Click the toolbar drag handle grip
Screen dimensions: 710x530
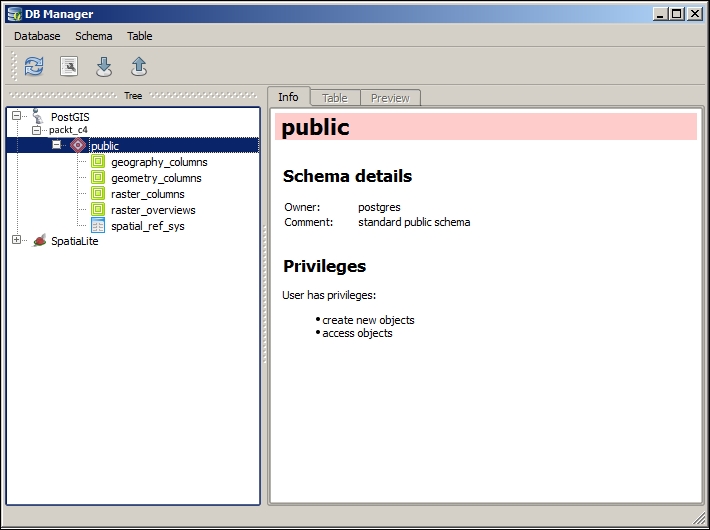tap(14, 66)
